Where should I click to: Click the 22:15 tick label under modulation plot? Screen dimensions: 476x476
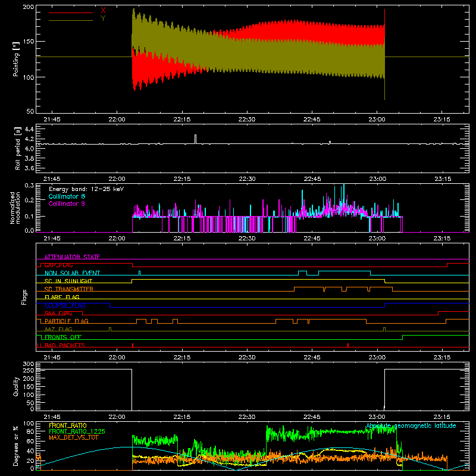coord(182,239)
